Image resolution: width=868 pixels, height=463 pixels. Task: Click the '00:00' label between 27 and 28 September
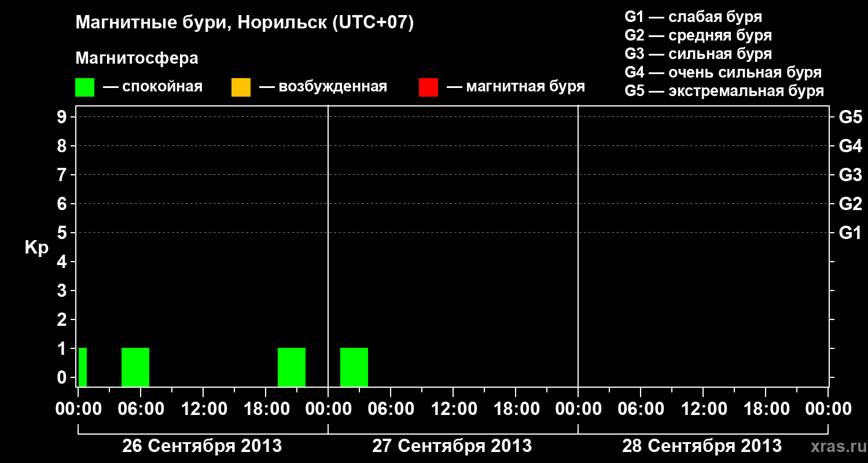(578, 409)
